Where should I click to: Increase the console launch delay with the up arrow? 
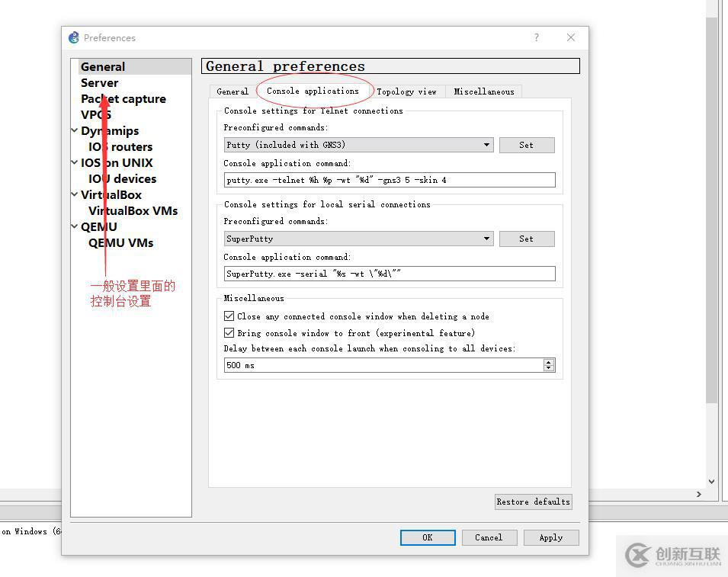[549, 361]
